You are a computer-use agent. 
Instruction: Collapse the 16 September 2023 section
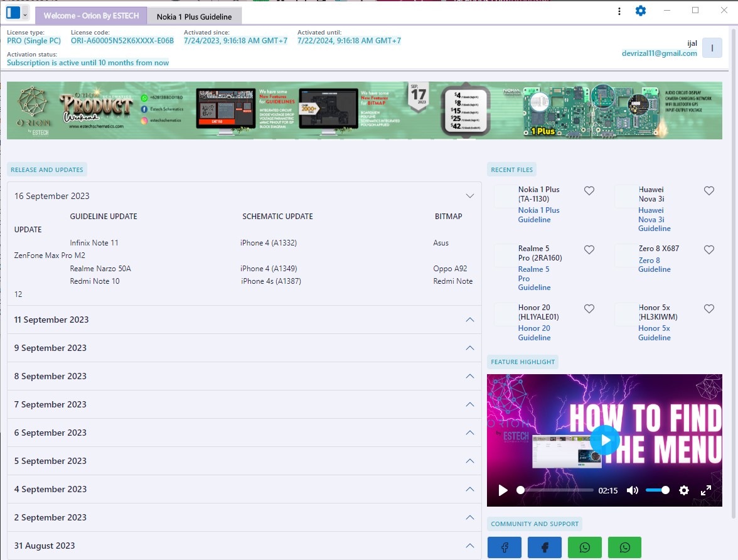click(x=469, y=196)
